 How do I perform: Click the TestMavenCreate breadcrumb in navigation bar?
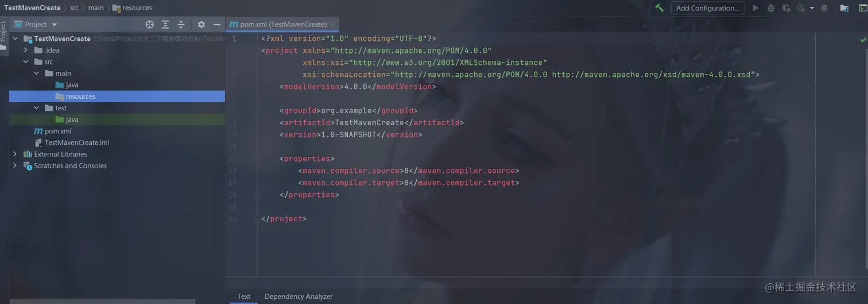32,8
